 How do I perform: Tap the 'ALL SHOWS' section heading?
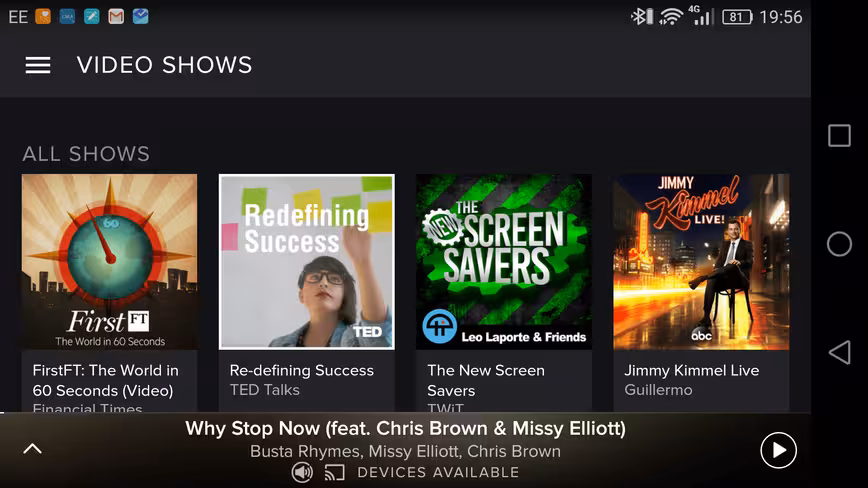click(86, 154)
